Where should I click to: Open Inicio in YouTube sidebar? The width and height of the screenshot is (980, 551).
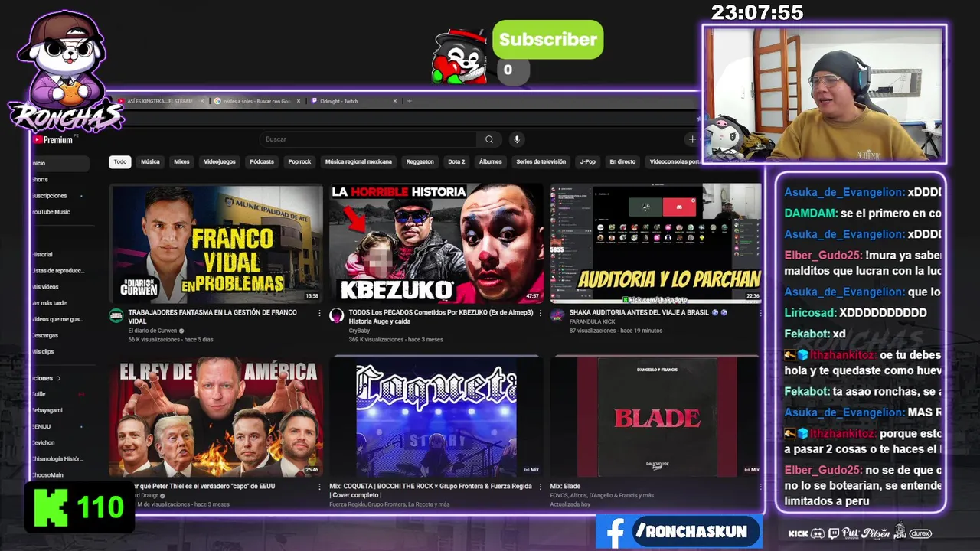click(x=60, y=163)
